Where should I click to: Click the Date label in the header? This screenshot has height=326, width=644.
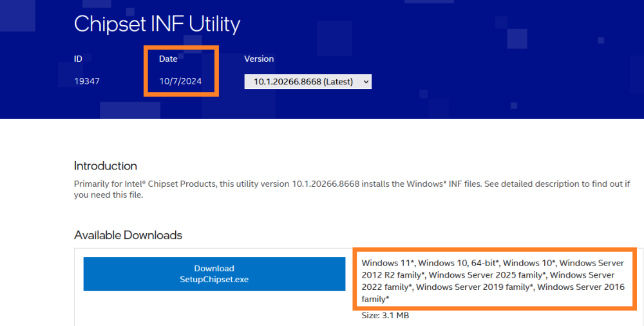(168, 59)
